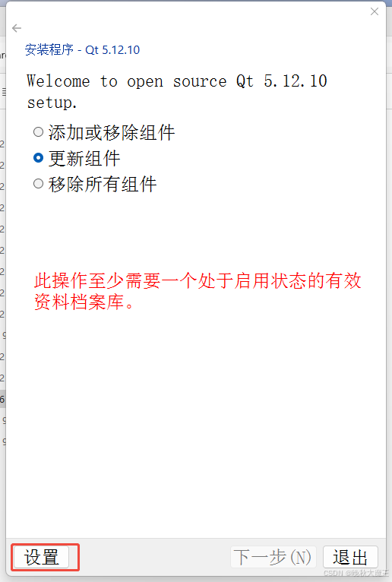Select the 更新组件 radio button
This screenshot has height=582, width=392.
coord(38,158)
